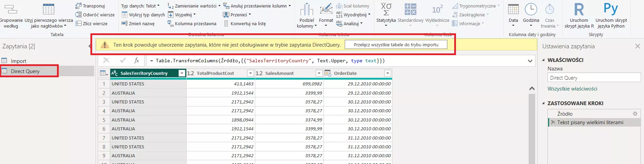Open the Podziel kolumny tool
The height and width of the screenshot is (164, 644).
[x=306, y=10]
